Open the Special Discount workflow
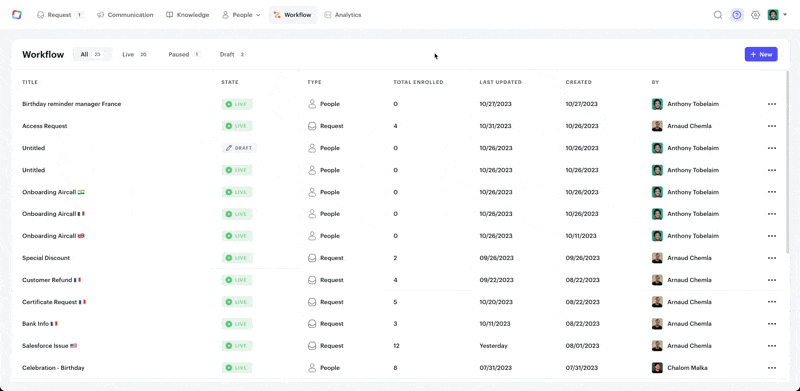 click(x=46, y=258)
